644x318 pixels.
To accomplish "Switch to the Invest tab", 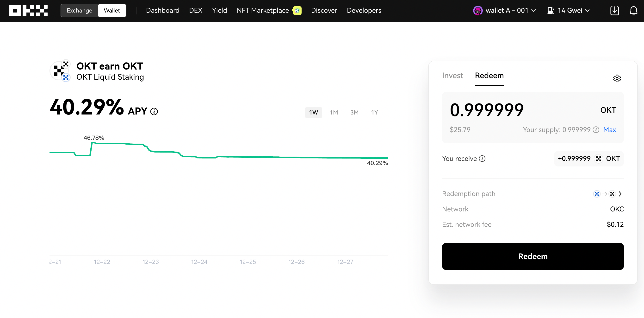I will pos(452,76).
